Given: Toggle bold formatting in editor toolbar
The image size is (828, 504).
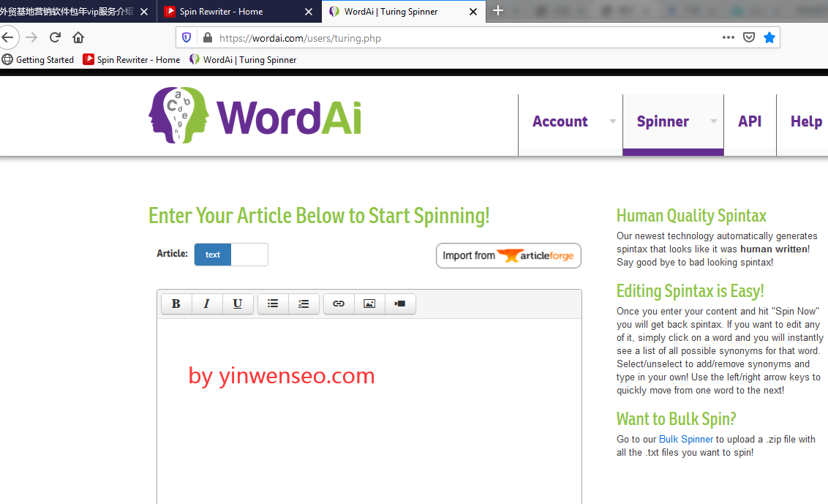Looking at the screenshot, I should pyautogui.click(x=176, y=304).
